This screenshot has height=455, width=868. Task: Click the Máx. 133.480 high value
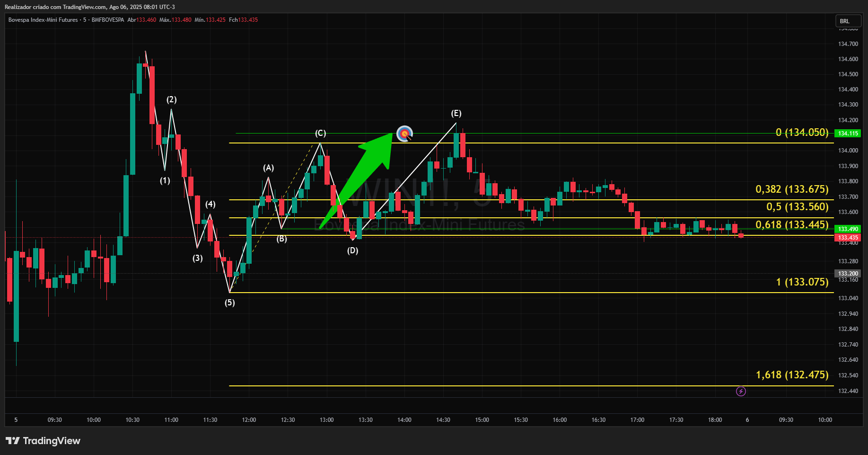175,20
